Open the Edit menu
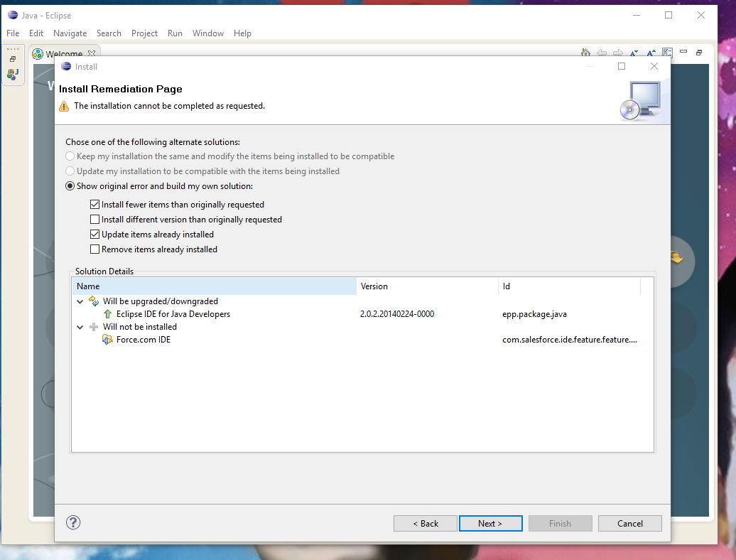The width and height of the screenshot is (736, 560). [x=36, y=33]
